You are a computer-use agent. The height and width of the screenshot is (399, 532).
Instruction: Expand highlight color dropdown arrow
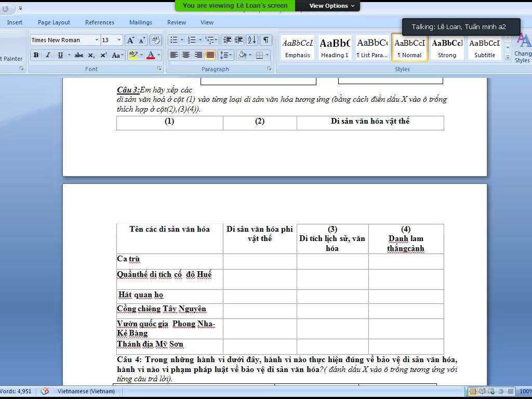pyautogui.click(x=141, y=55)
